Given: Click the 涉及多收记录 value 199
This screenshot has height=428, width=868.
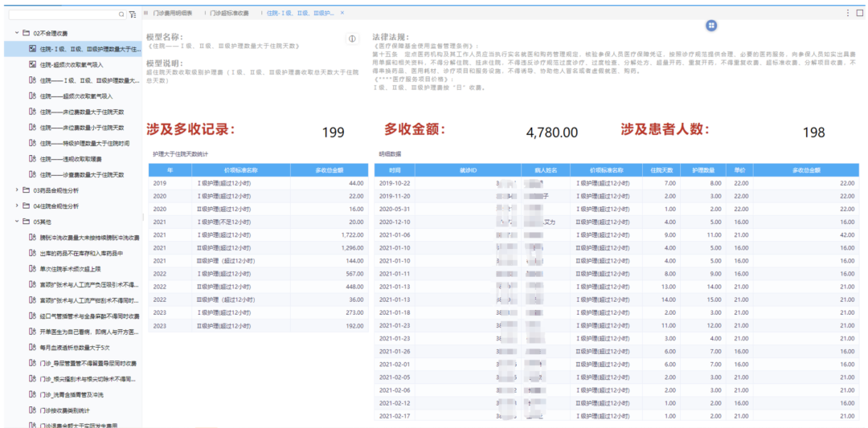Looking at the screenshot, I should pos(334,132).
